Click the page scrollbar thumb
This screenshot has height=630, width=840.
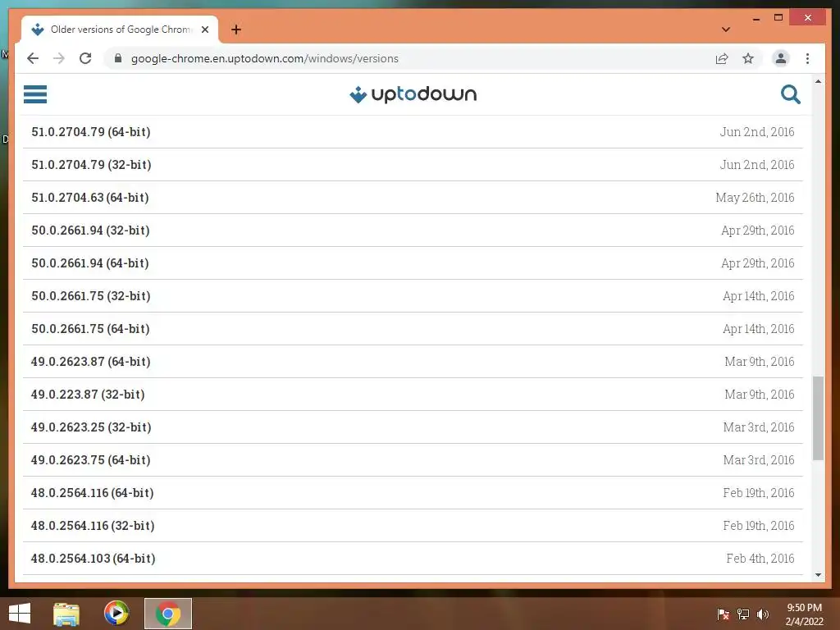click(818, 418)
